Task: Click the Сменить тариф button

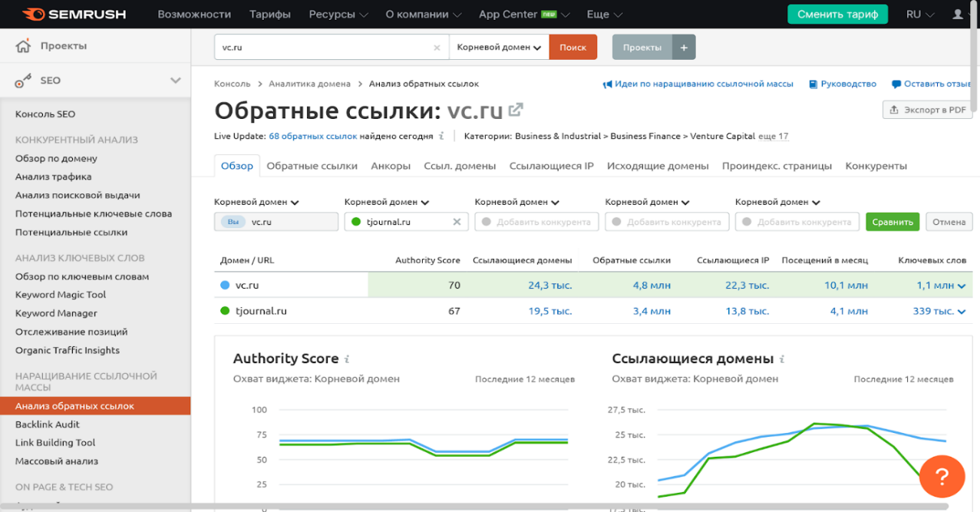Action: [837, 15]
